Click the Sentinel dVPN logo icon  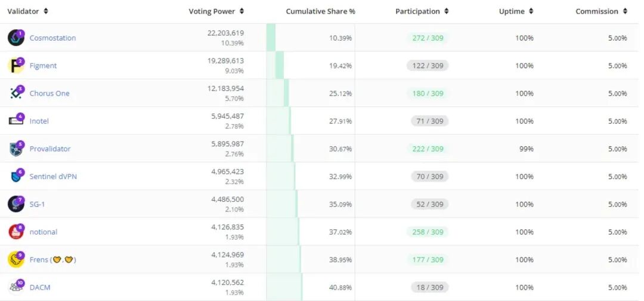[x=16, y=176]
